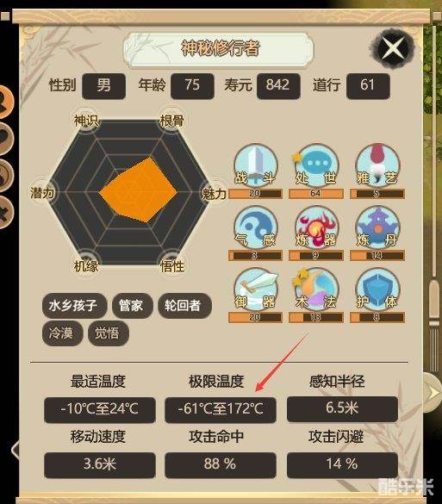
Task: Select the 术法 spell skill icon
Action: [316, 289]
